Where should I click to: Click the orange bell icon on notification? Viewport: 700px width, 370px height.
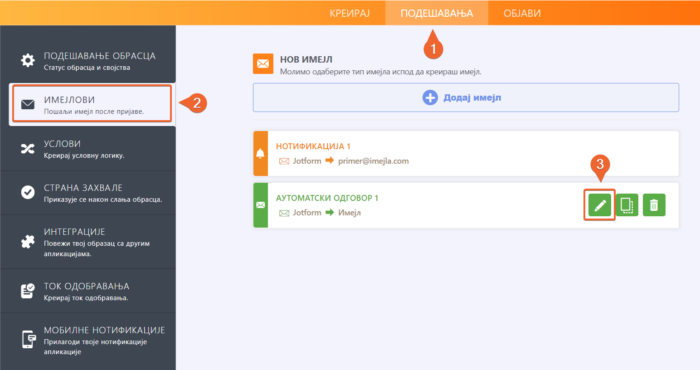tap(260, 154)
